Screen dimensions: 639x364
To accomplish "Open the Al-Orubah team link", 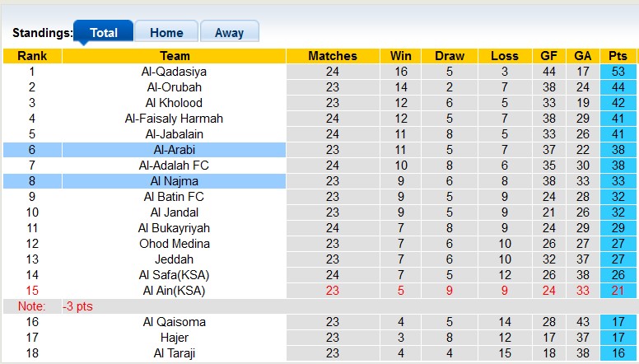I will click(174, 87).
